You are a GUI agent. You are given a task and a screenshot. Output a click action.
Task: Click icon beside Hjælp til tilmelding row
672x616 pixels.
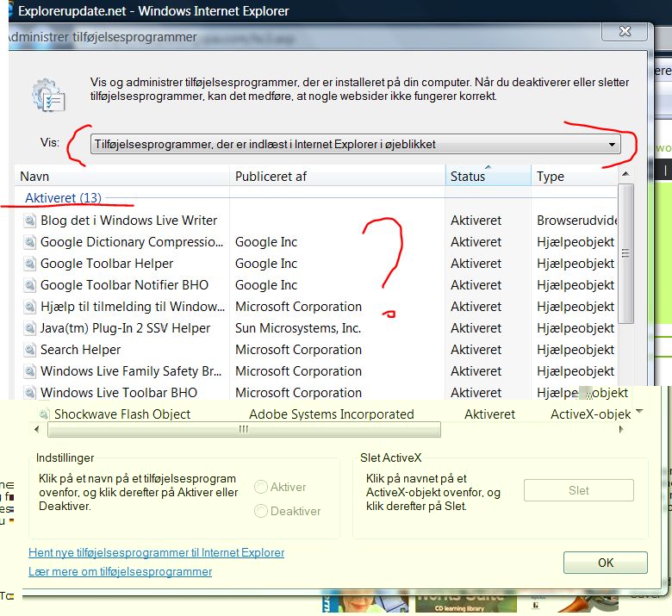tap(29, 307)
